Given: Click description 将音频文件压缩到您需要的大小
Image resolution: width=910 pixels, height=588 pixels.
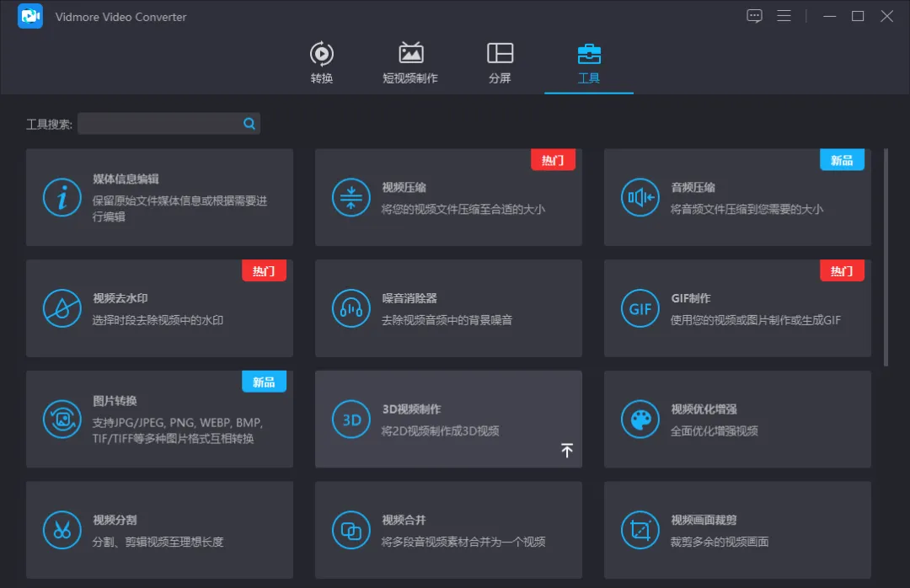Looking at the screenshot, I should (747, 209).
